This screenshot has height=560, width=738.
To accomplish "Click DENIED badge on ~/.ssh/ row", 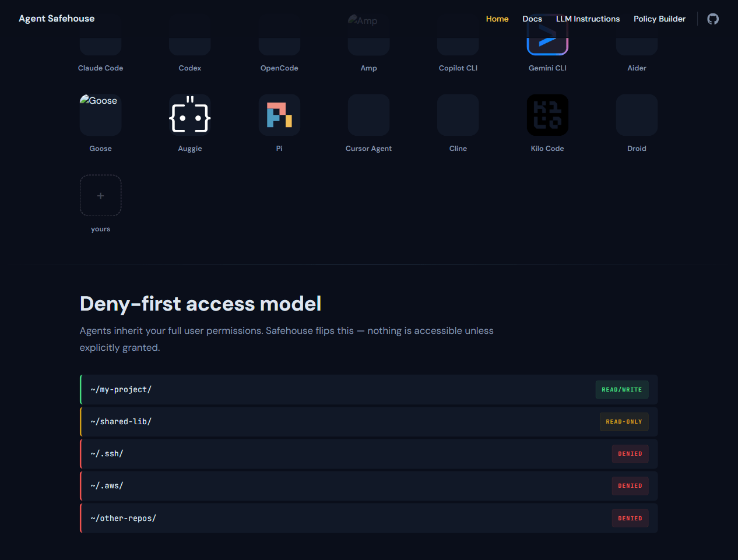I will point(630,453).
